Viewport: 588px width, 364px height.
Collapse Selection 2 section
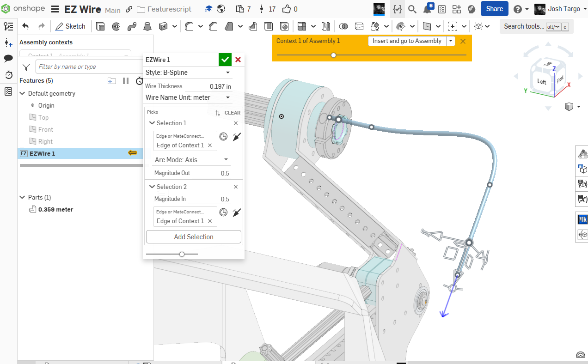pyautogui.click(x=152, y=187)
